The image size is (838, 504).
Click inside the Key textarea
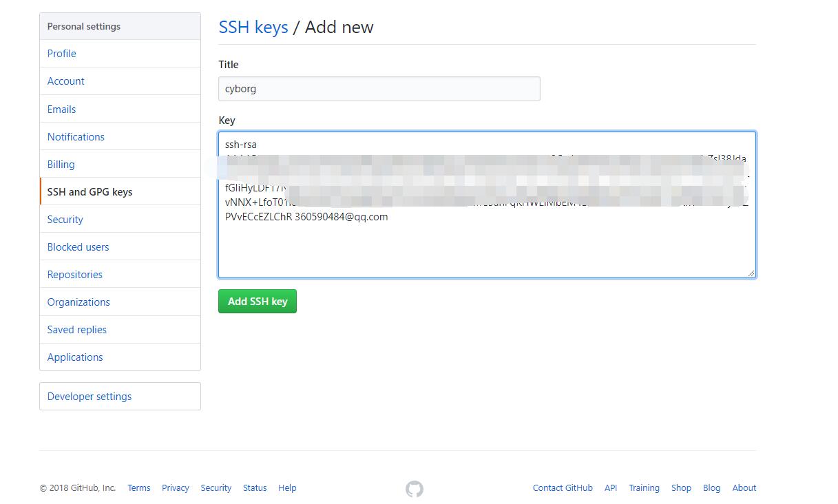(487, 205)
